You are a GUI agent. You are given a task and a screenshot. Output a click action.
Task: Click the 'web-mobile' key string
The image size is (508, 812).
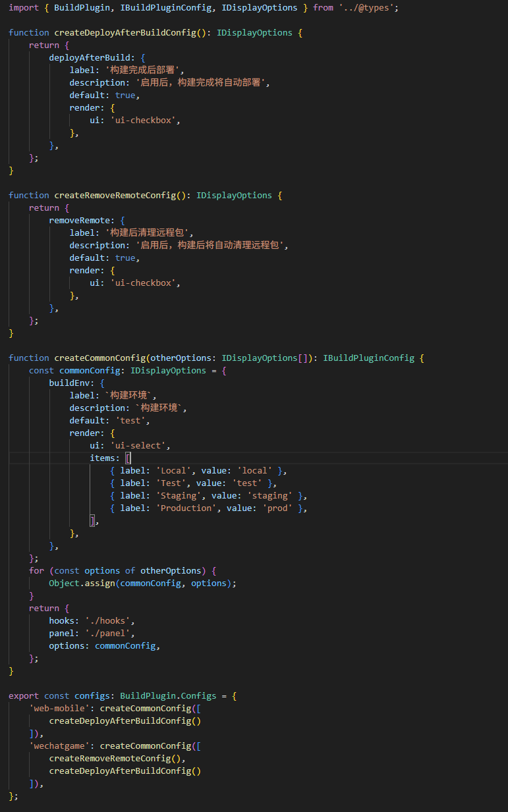[x=59, y=709]
